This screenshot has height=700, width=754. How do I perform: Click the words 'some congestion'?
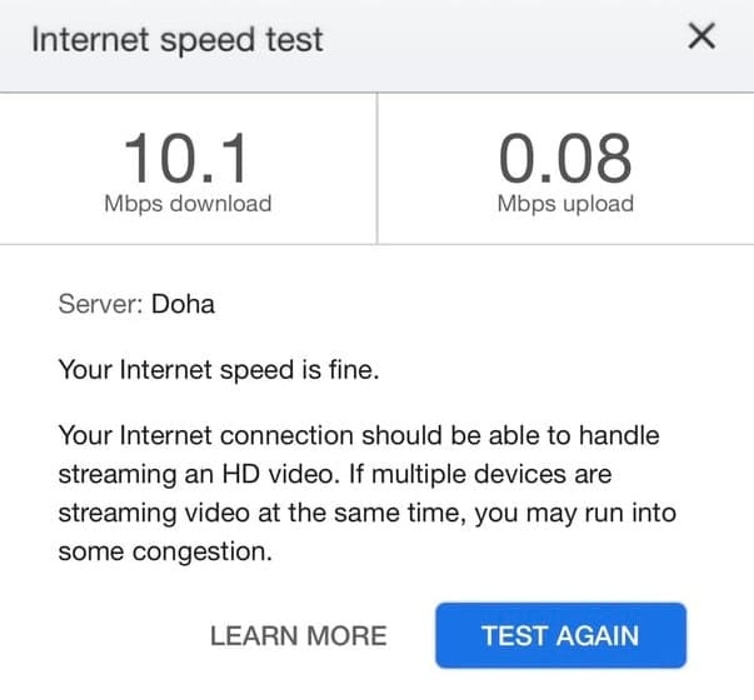click(x=165, y=552)
